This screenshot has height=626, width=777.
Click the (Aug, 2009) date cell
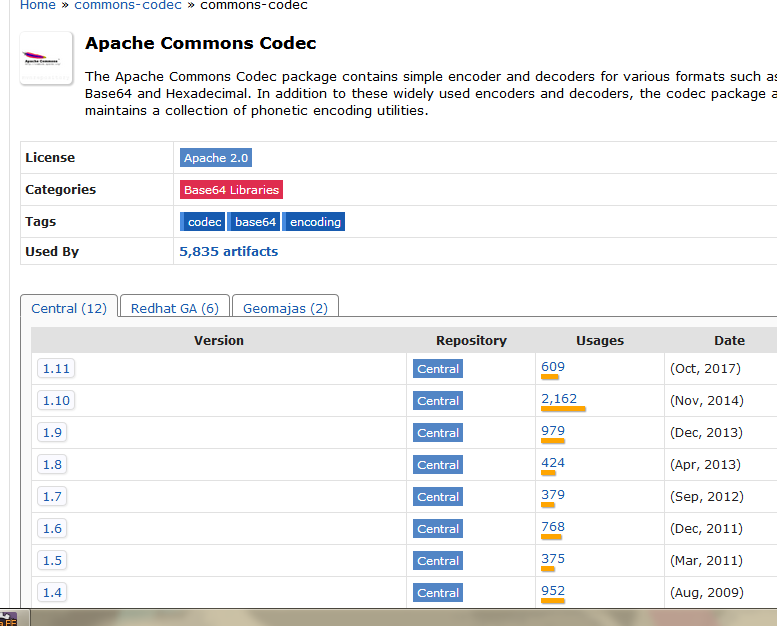[707, 592]
